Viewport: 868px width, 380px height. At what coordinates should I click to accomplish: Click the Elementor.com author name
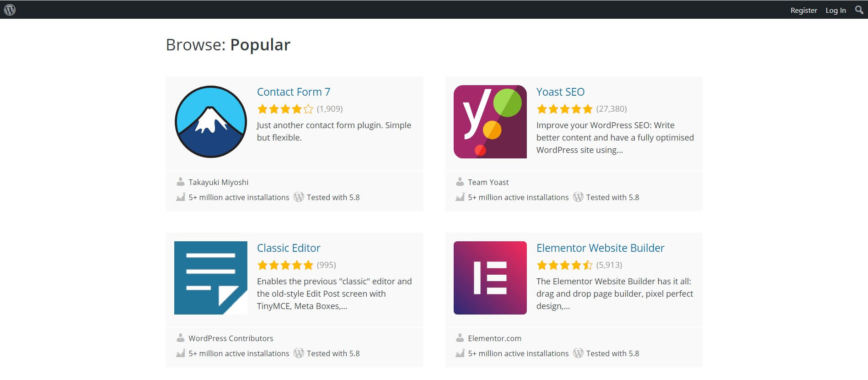(494, 338)
